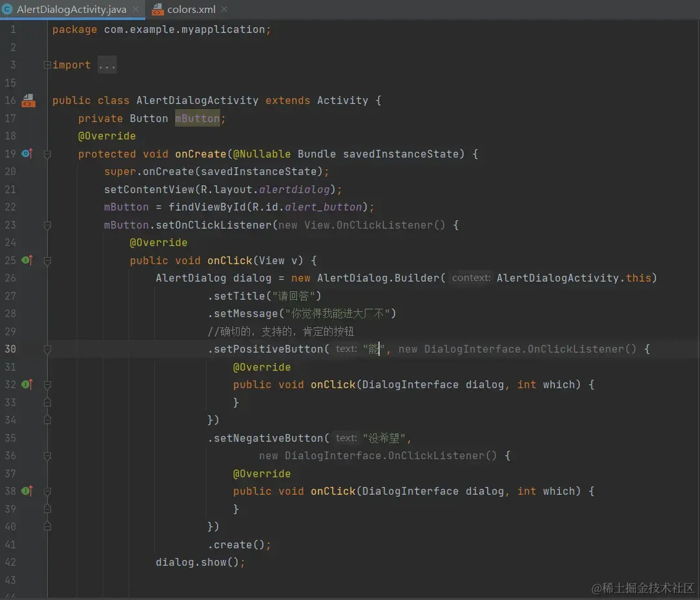Close the AlertDialogActivity.java tab
Screen dimensions: 700x600
coord(136,10)
